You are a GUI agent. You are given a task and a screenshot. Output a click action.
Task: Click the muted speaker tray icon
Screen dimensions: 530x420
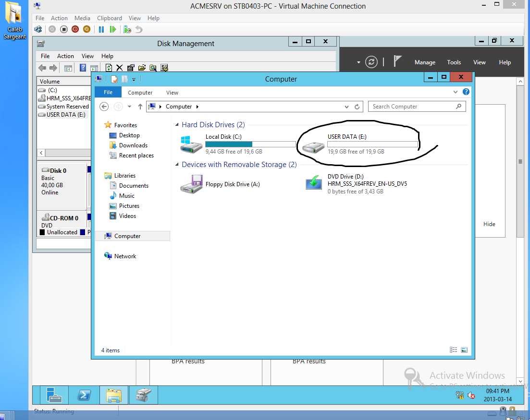(471, 395)
